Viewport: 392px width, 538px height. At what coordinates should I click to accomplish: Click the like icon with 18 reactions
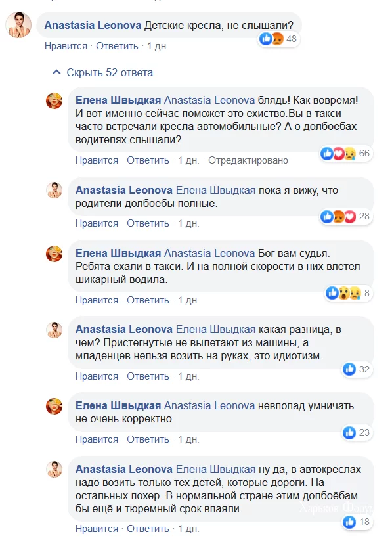349,522
